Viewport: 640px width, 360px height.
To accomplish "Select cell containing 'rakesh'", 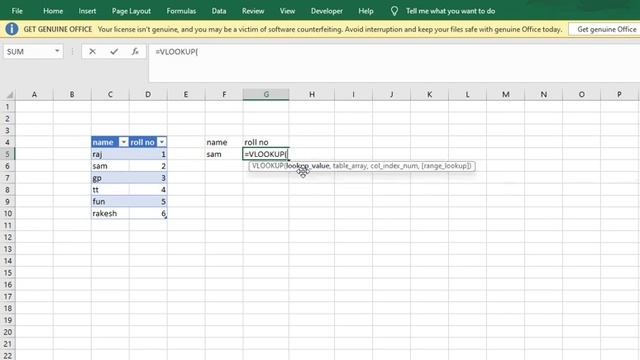I will pos(110,213).
